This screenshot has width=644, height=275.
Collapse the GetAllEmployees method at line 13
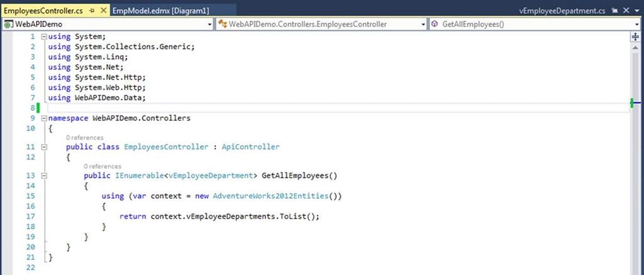coord(44,176)
